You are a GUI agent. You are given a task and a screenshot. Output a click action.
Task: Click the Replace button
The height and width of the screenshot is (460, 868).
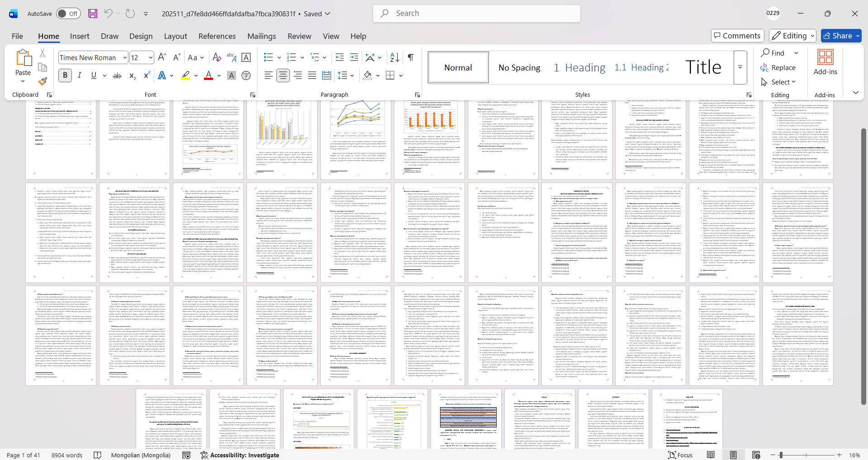778,67
